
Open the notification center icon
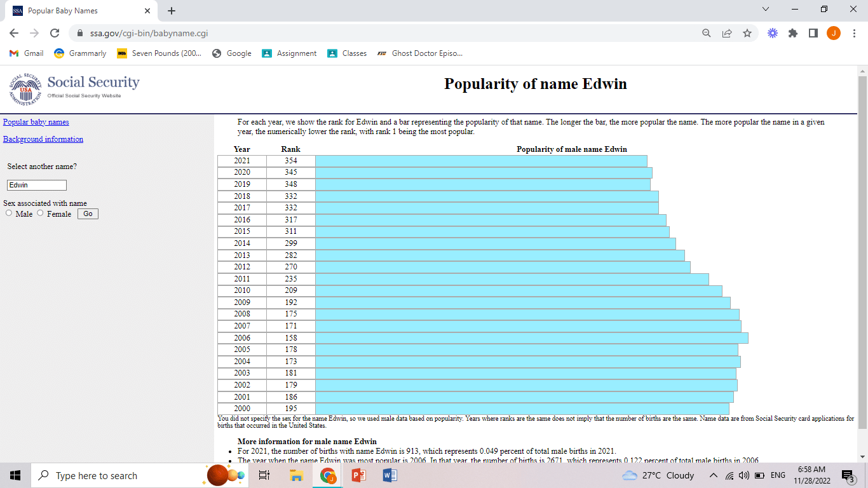(x=848, y=475)
